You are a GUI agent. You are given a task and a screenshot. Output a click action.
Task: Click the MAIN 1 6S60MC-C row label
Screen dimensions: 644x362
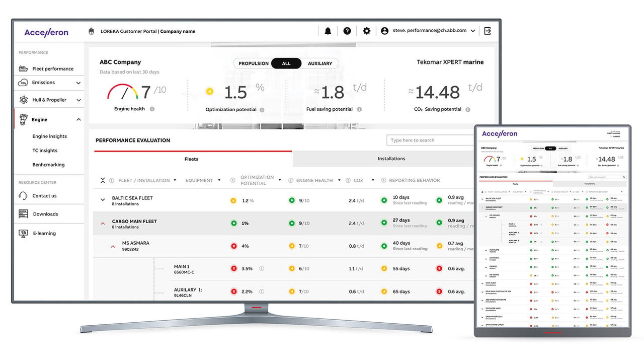[184, 269]
